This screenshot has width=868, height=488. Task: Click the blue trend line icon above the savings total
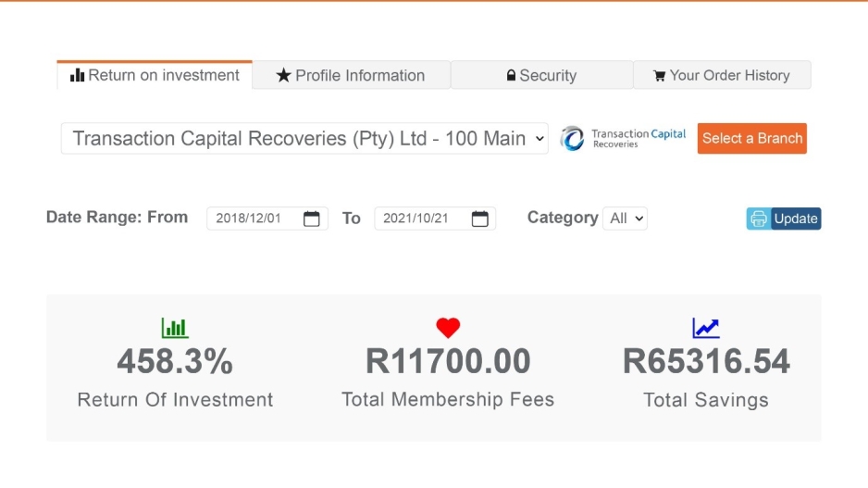[706, 328]
